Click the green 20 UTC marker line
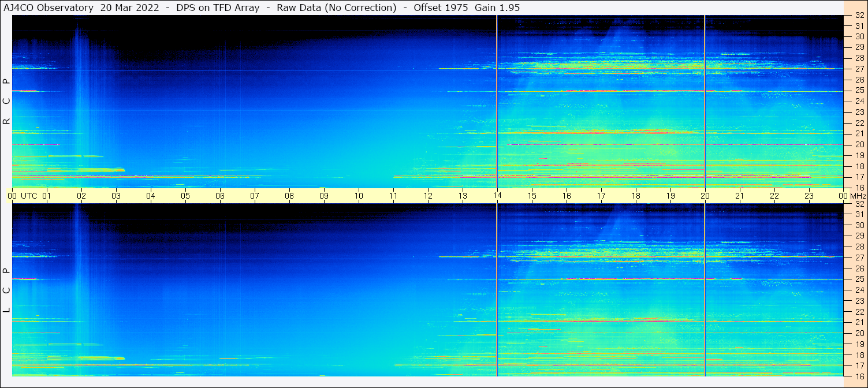Screen dimensions: 868x388 (x=705, y=101)
